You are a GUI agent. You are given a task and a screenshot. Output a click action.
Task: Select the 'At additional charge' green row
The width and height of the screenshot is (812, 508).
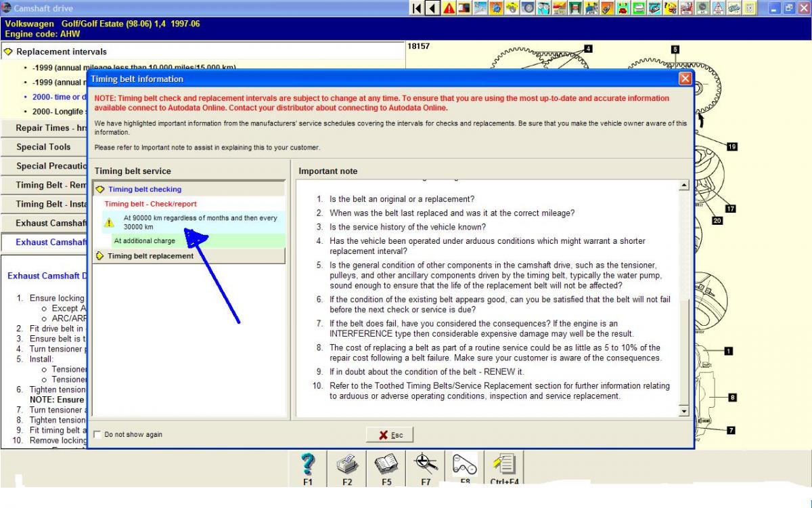coord(144,240)
